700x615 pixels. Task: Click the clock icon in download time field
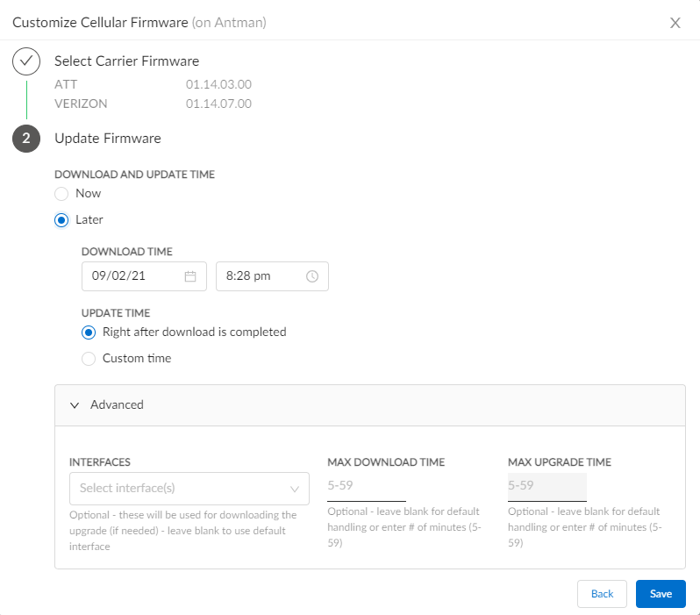[x=312, y=276]
